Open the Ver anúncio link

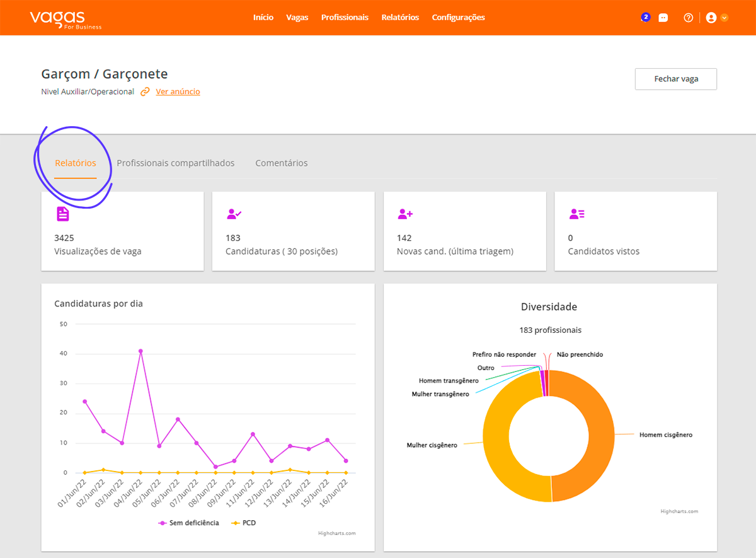[178, 91]
